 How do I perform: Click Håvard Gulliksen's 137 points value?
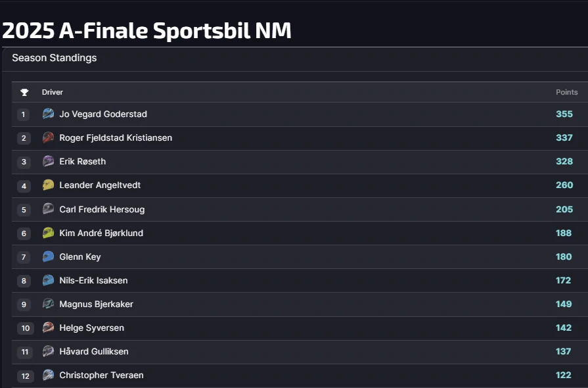coord(563,351)
